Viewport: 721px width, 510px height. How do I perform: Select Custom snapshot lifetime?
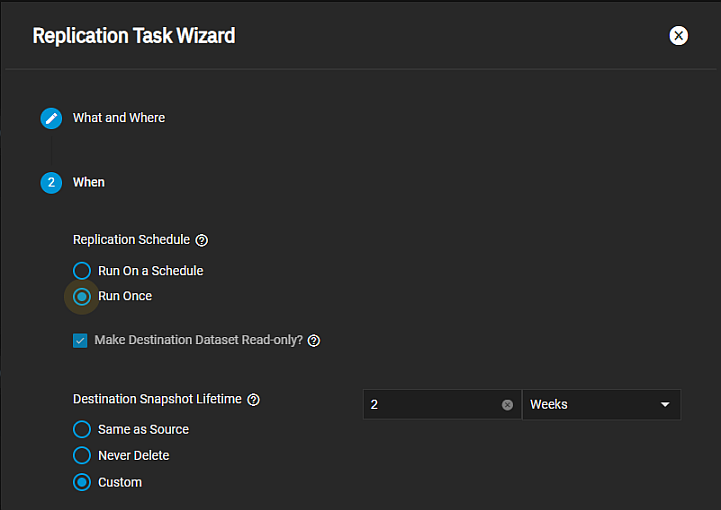[82, 482]
